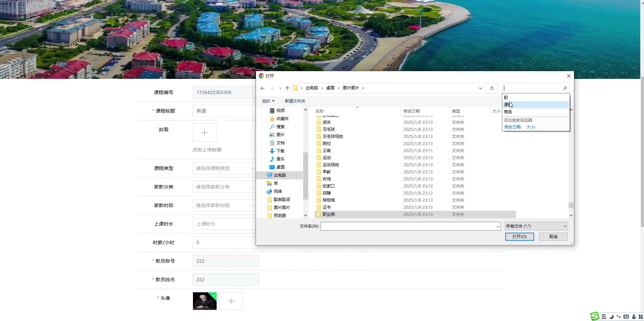Open the 所有文件 file type dropdown

(x=536, y=226)
